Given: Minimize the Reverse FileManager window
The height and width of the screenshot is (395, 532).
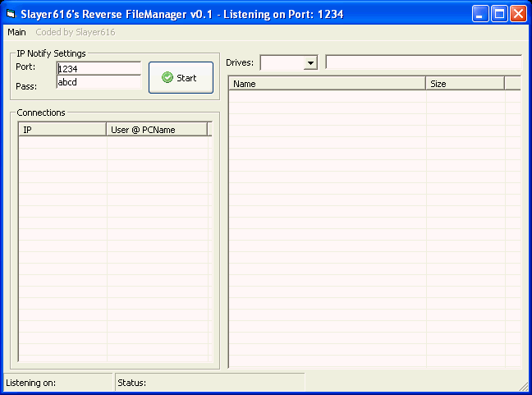Looking at the screenshot, I should tap(480, 14).
